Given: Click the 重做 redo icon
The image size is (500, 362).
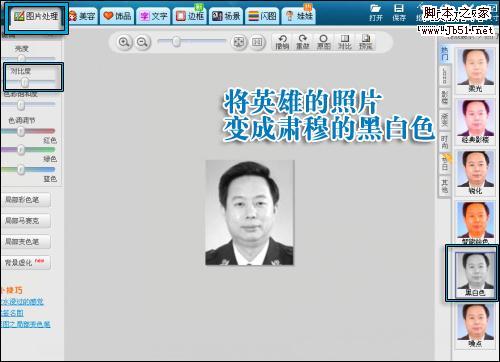Looking at the screenshot, I should tap(303, 42).
